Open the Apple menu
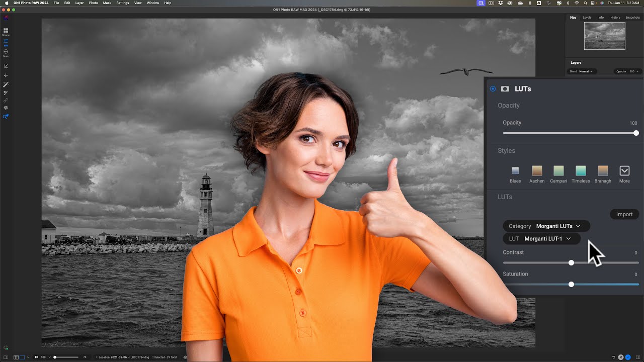Image resolution: width=644 pixels, height=362 pixels. tap(7, 3)
